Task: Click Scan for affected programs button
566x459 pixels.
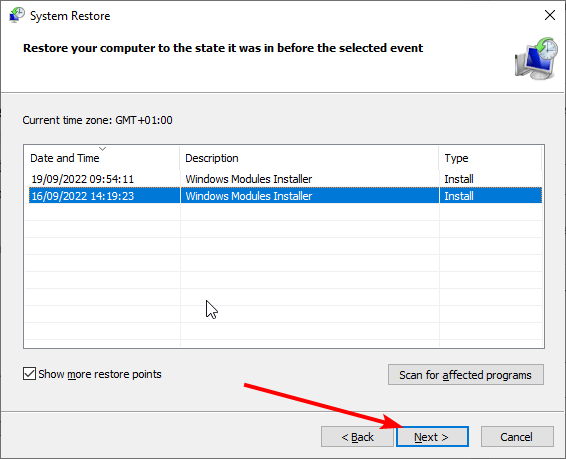Action: click(x=466, y=375)
